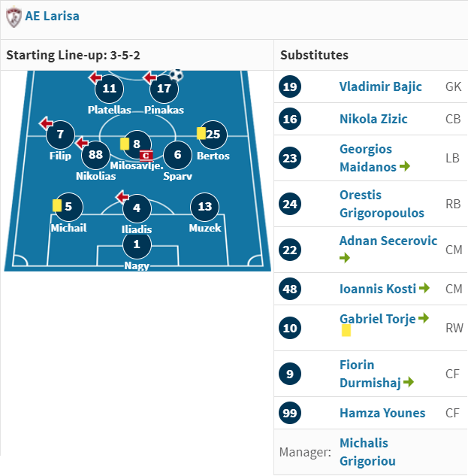Click the captain badge on Milosavljevic
The image size is (468, 476).
click(146, 156)
